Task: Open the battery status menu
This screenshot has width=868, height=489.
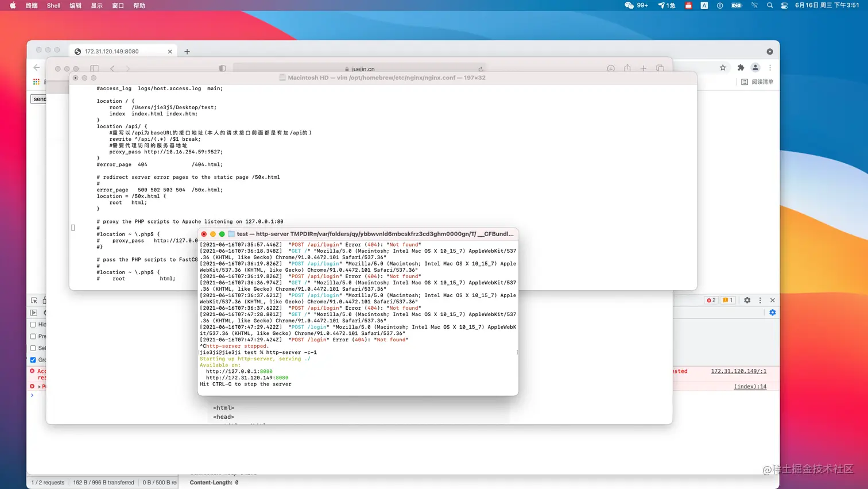Action: pyautogui.click(x=737, y=5)
